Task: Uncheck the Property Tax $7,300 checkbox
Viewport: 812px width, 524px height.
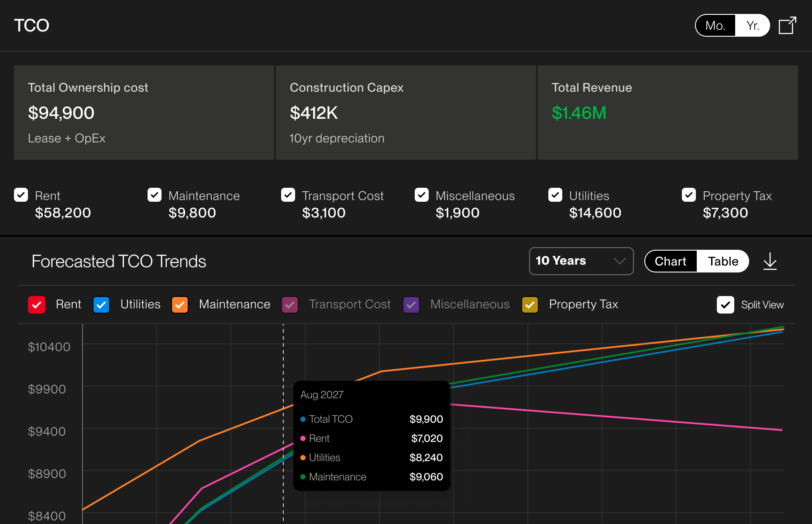Action: [689, 195]
